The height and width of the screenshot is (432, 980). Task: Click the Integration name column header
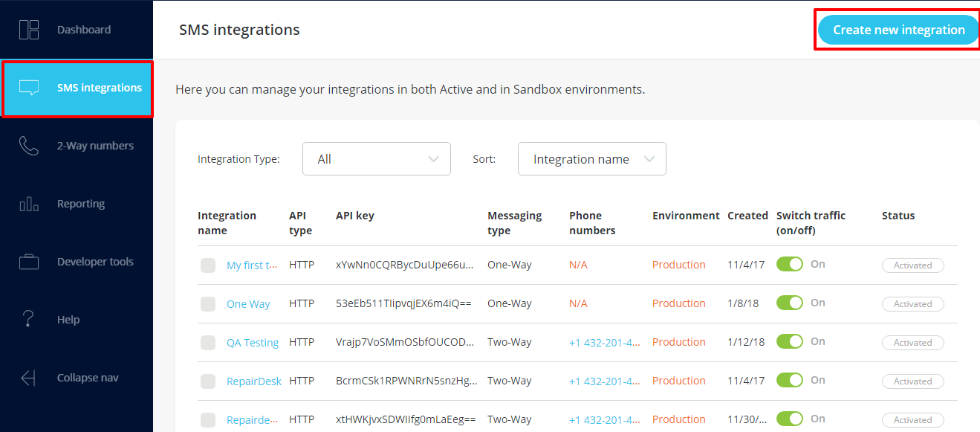227,223
